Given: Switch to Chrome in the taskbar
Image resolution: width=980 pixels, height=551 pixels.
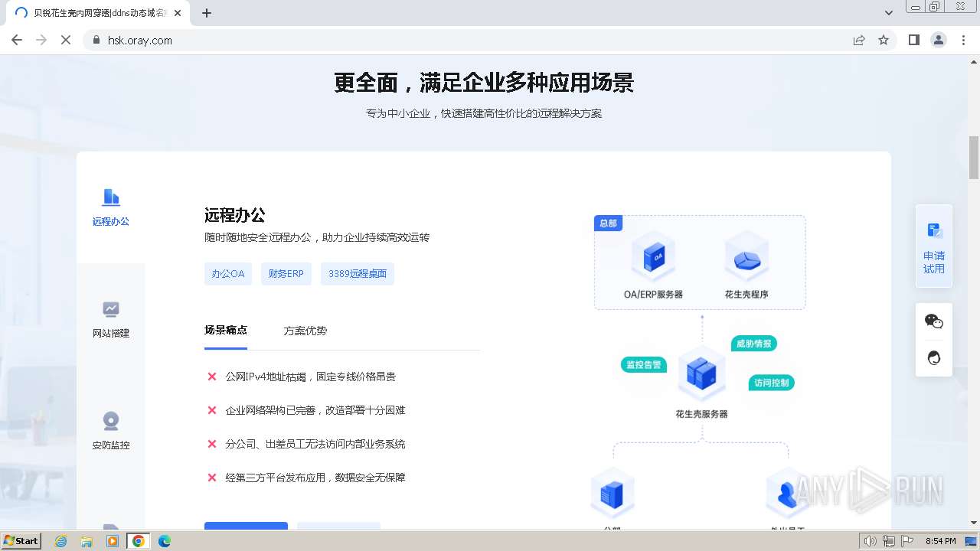Looking at the screenshot, I should coord(139,541).
